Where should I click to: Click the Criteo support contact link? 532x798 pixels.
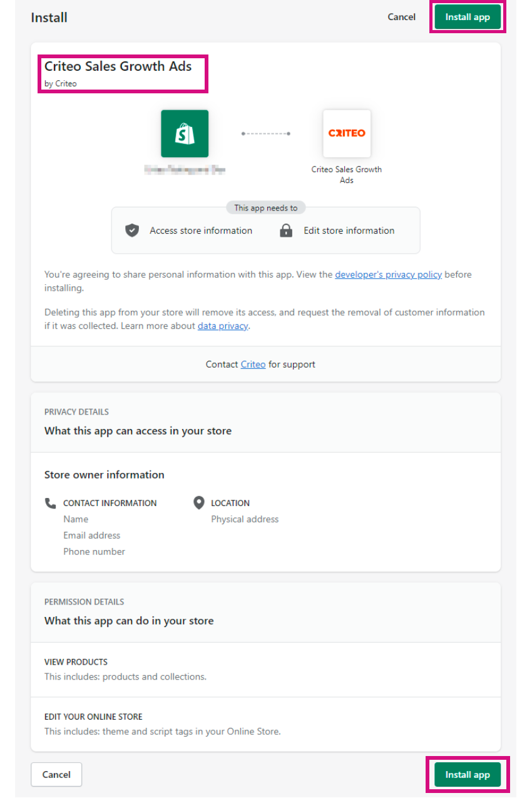point(253,364)
